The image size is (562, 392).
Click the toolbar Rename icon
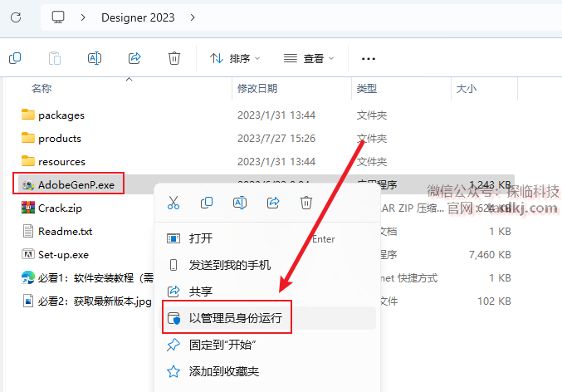95,58
